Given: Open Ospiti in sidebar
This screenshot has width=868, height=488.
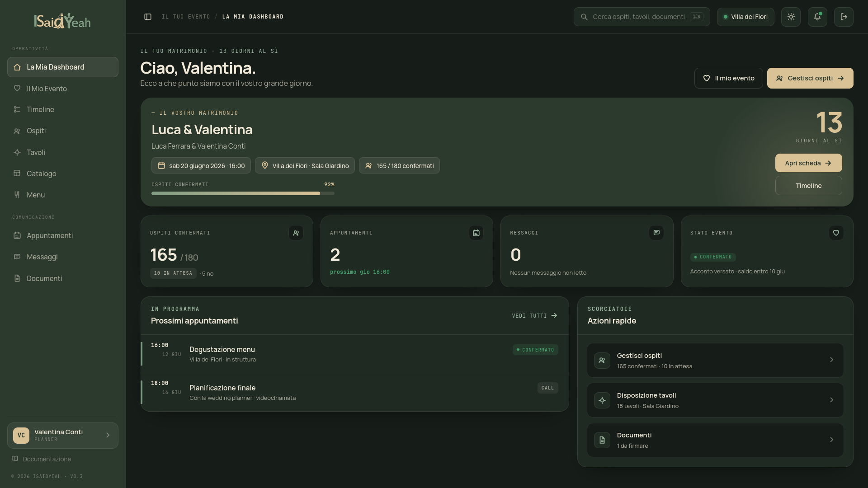Looking at the screenshot, I should 63,131.
